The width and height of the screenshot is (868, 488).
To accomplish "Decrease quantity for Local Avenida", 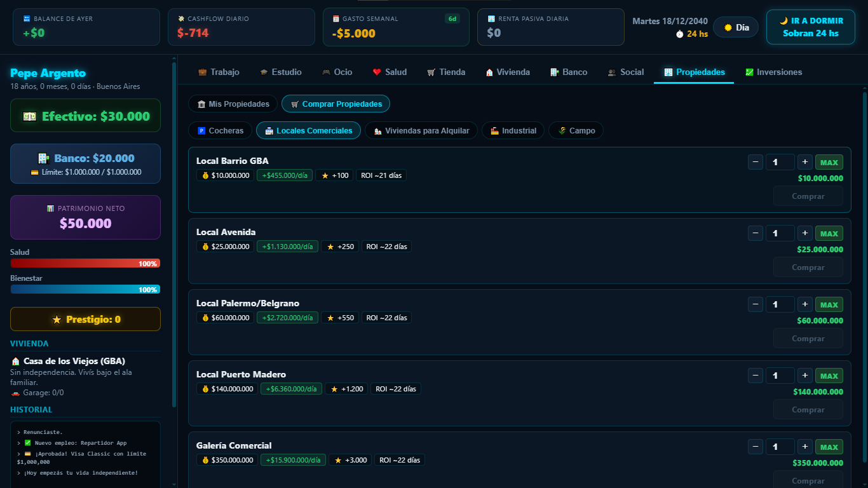I will click(x=756, y=233).
